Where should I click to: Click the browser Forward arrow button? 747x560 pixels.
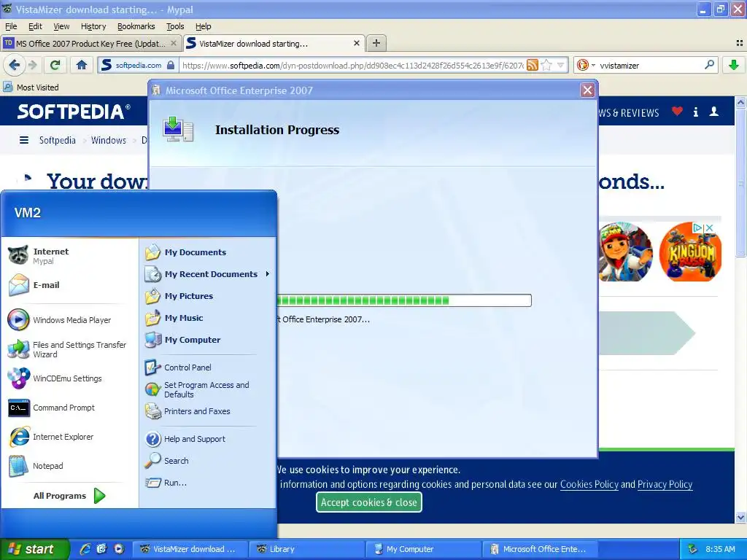(32, 65)
